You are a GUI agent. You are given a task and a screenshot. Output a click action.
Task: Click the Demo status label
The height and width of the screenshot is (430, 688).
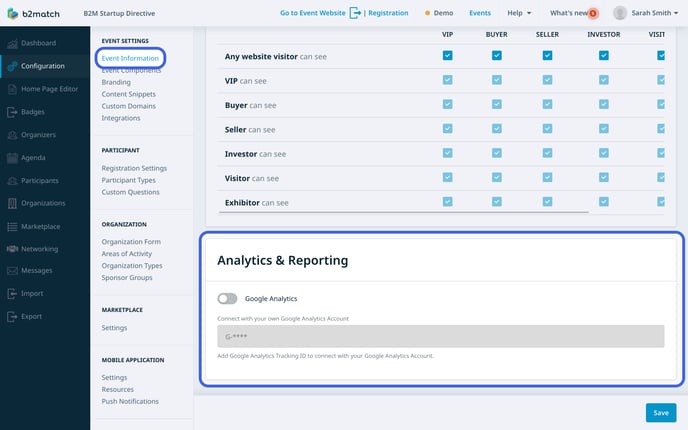(x=443, y=13)
